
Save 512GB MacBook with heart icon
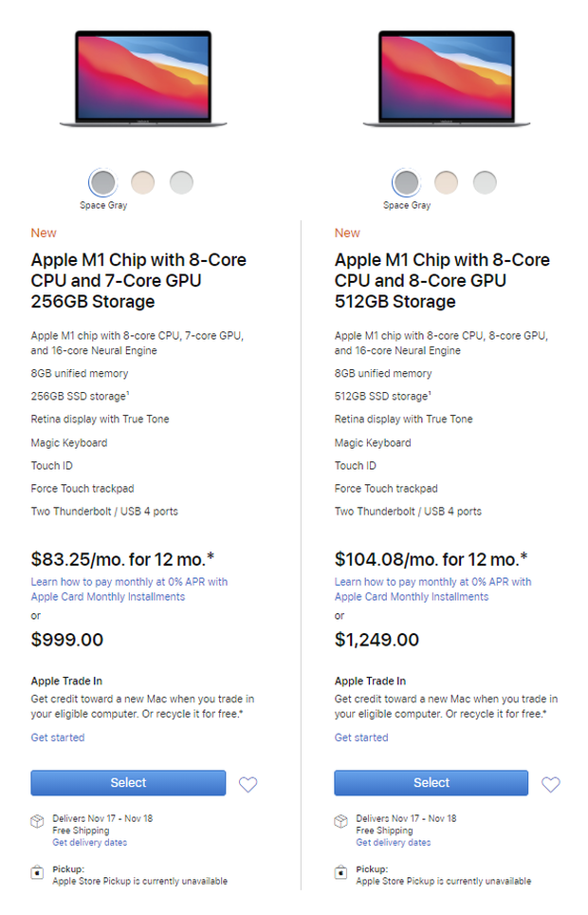551,784
